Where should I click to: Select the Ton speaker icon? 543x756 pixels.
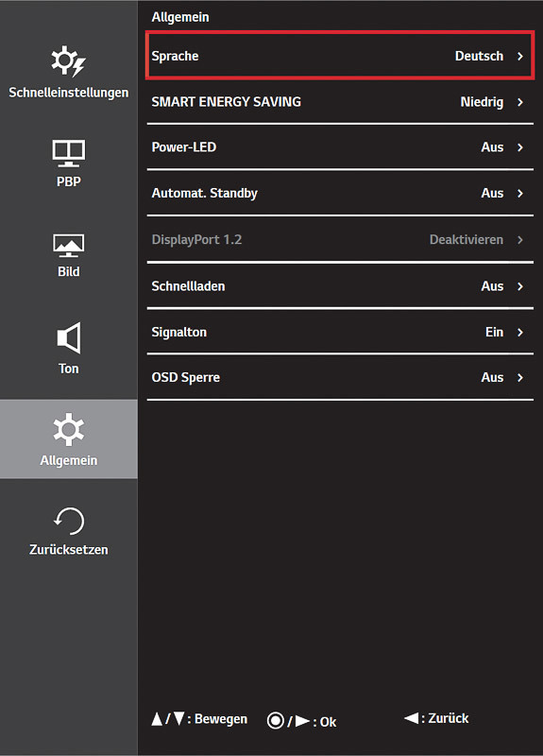click(69, 337)
